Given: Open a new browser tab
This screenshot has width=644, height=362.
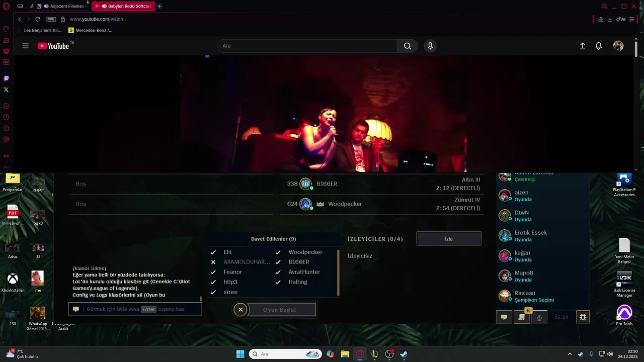Looking at the screenshot, I should click(159, 6).
